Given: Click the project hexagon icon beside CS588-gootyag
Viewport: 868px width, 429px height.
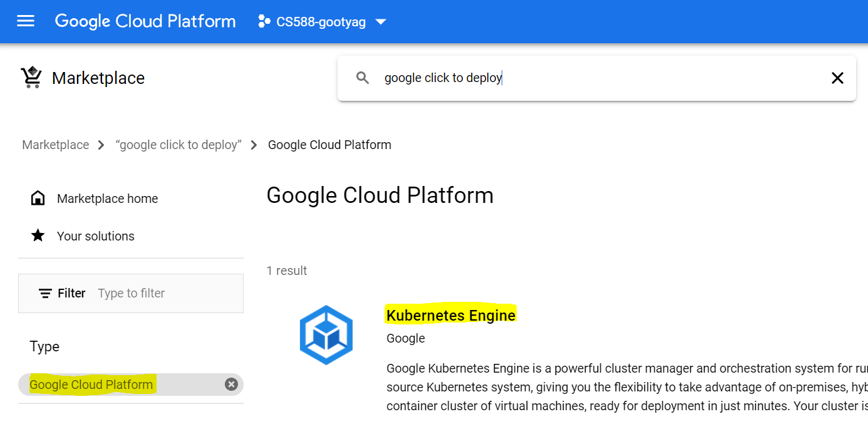Looking at the screenshot, I should point(264,22).
